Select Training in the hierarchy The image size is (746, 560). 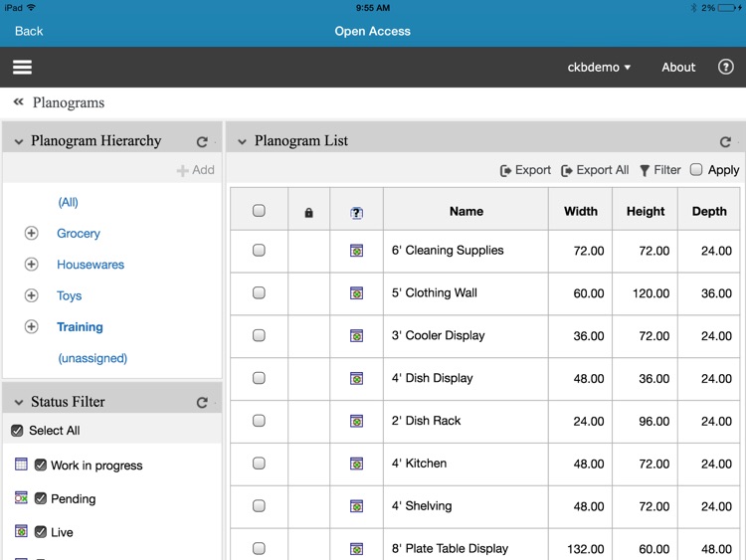click(x=80, y=327)
